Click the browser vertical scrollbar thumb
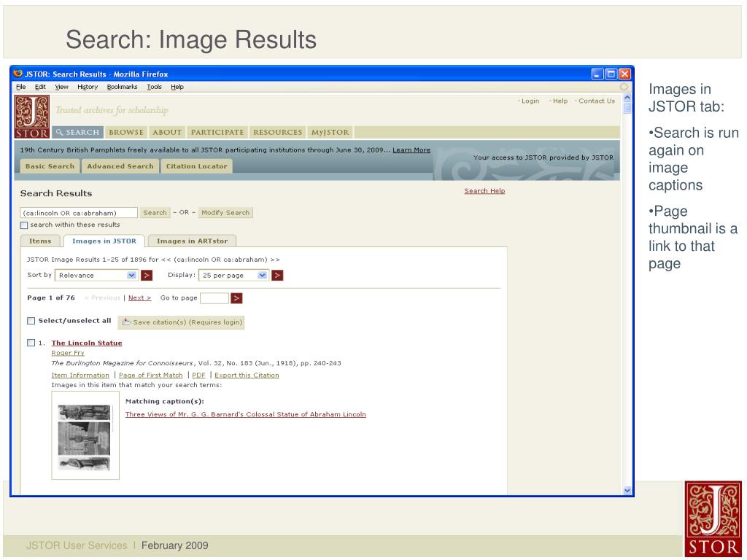The height and width of the screenshot is (560, 747). coord(627,108)
